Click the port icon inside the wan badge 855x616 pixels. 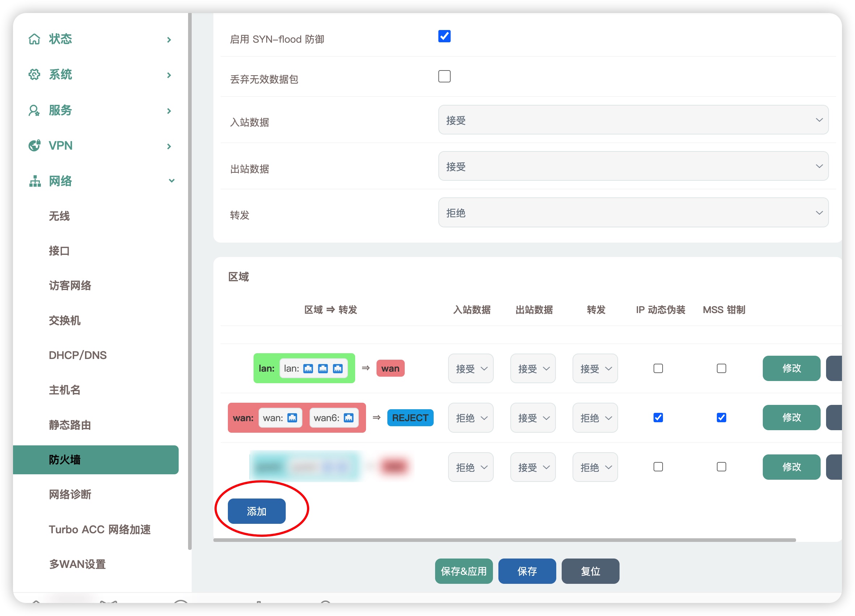click(292, 418)
